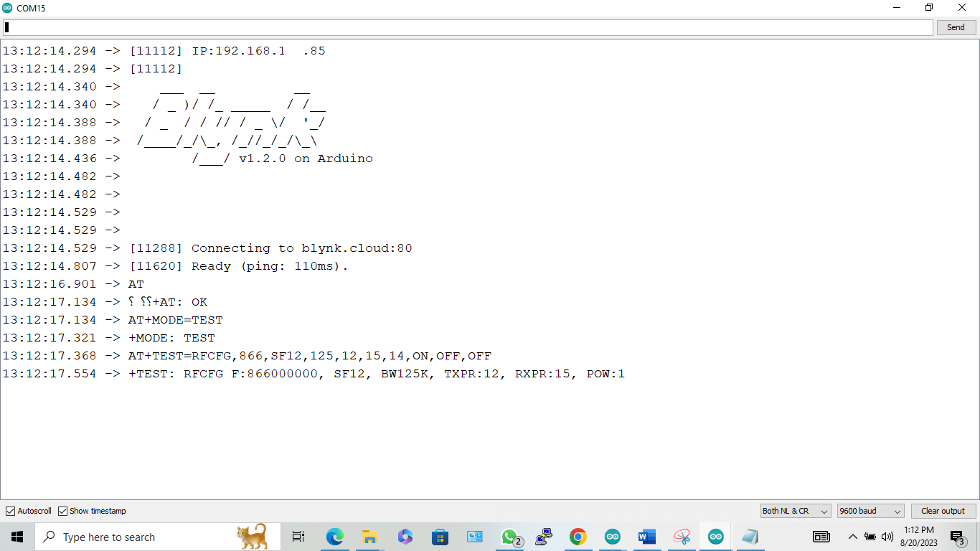Close the COM15 serial monitor window
980x551 pixels.
962,7
